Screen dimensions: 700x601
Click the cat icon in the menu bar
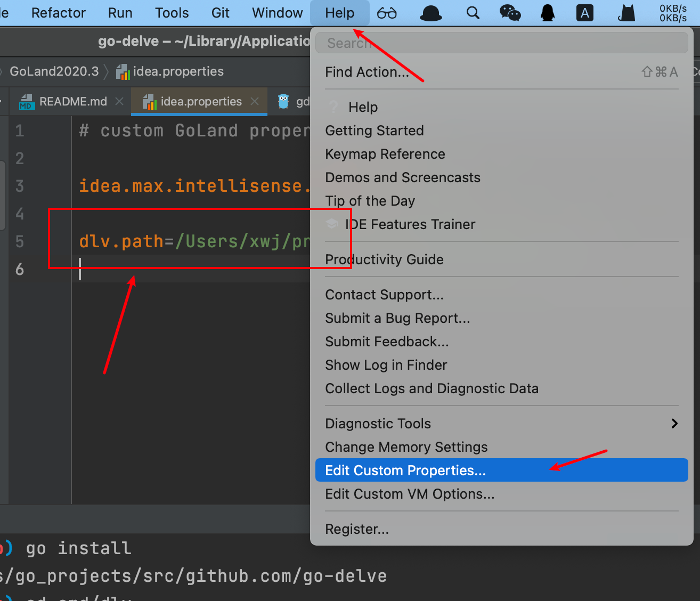626,13
